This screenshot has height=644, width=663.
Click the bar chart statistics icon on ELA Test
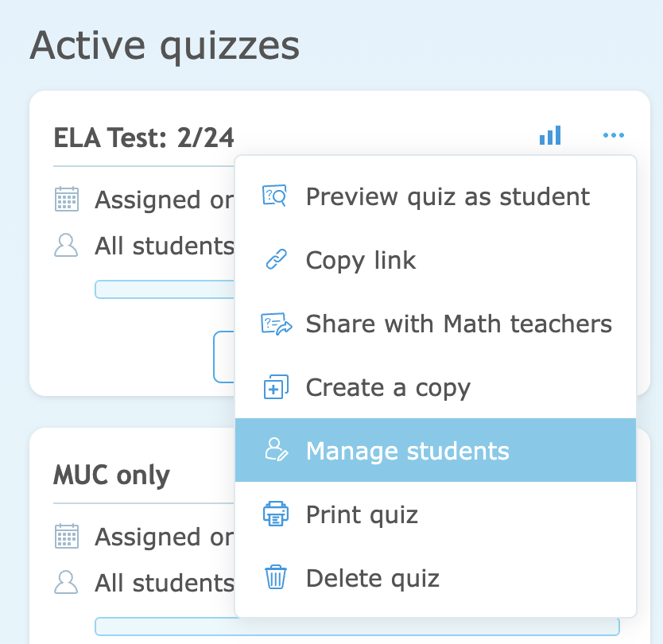point(550,135)
